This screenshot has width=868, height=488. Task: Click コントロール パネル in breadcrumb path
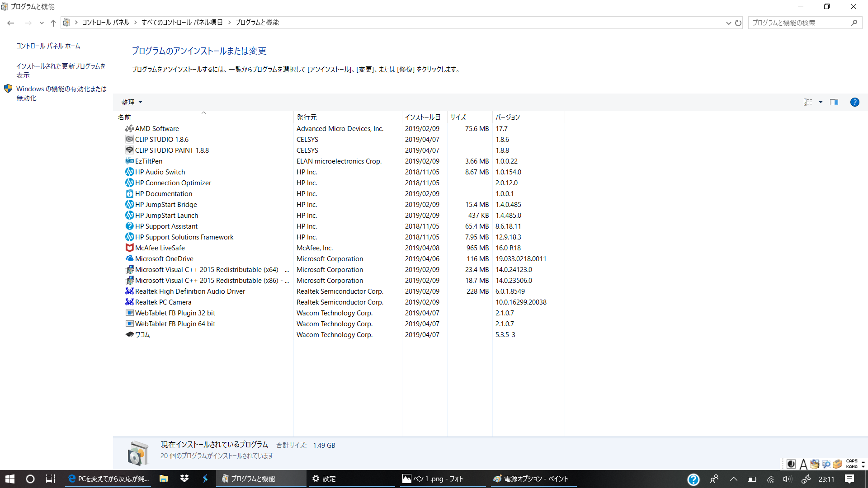[x=106, y=23]
